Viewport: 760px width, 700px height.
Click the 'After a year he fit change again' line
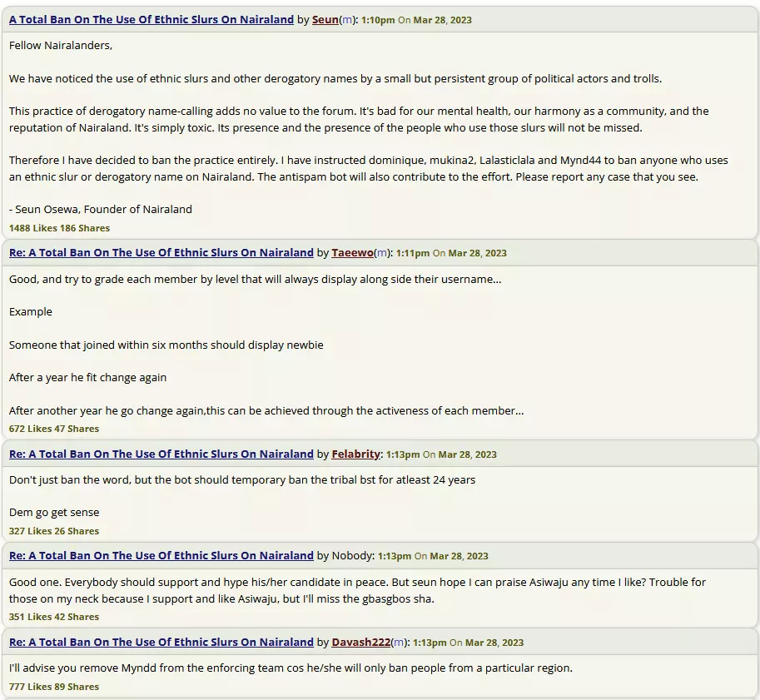tap(87, 378)
